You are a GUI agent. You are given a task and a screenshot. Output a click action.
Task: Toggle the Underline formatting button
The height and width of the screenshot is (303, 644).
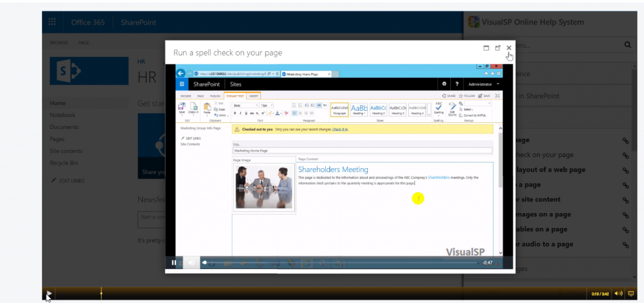tap(246, 113)
